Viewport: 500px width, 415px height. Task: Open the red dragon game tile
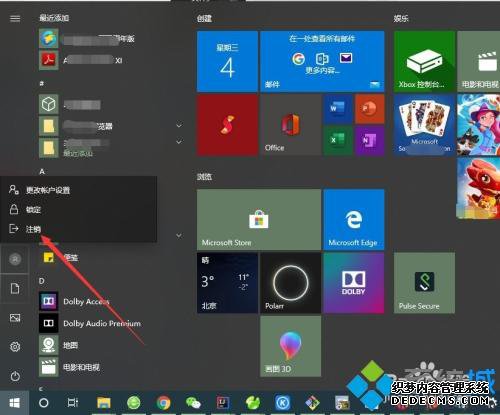pyautogui.click(x=479, y=188)
